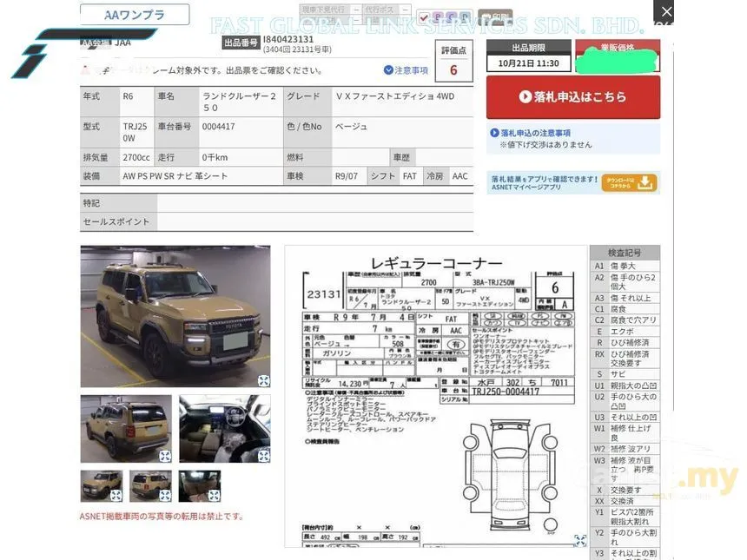
Task: Close the auction detail popup with X
Action: coord(666,11)
